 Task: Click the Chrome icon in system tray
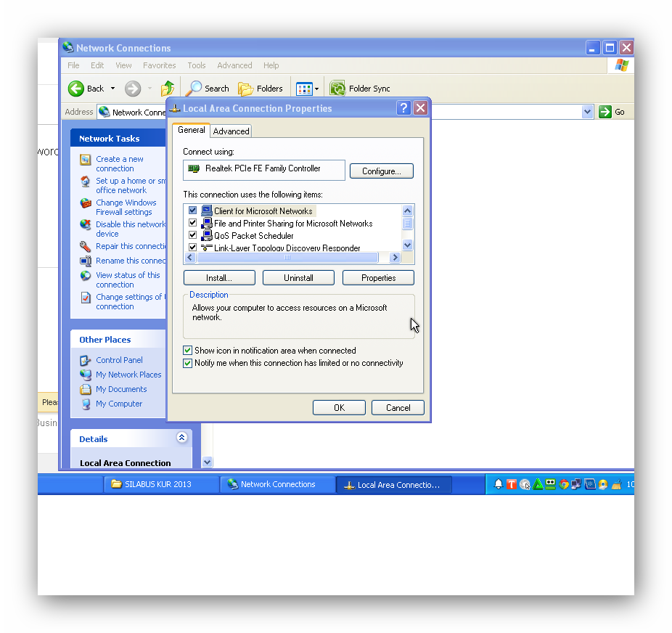[564, 484]
